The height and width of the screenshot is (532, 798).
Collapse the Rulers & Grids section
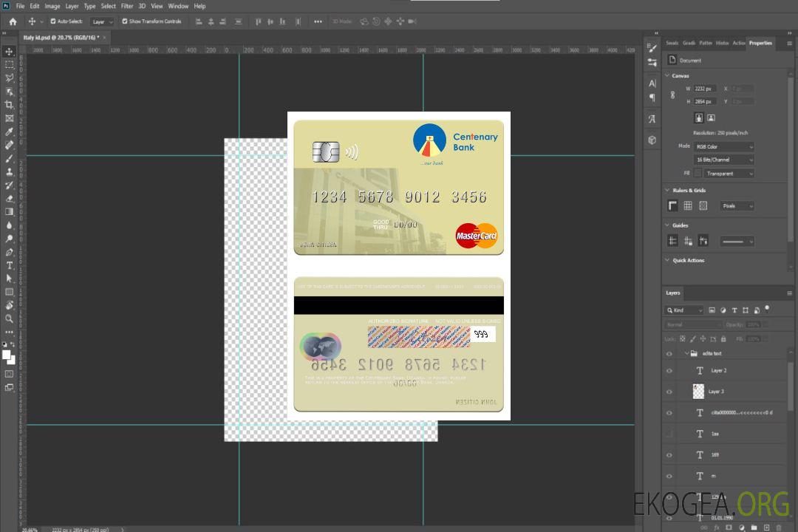(667, 190)
